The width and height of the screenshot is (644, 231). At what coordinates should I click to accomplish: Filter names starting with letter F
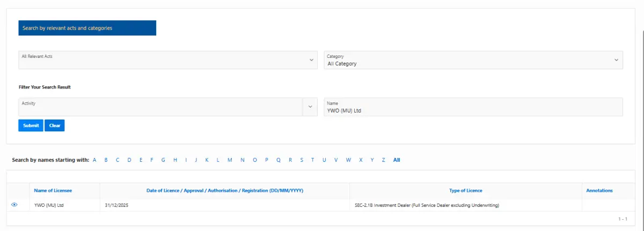[x=152, y=160]
